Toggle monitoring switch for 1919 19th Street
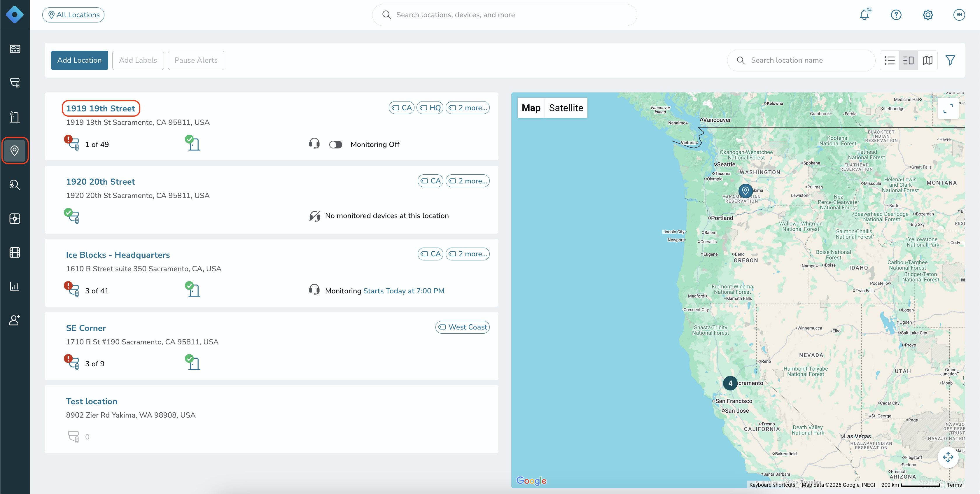 [x=335, y=145]
